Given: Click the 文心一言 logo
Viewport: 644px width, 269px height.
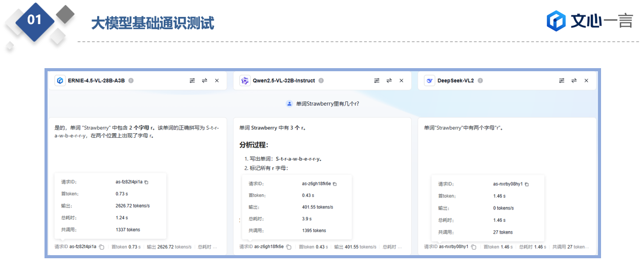Looking at the screenshot, I should pos(589,21).
